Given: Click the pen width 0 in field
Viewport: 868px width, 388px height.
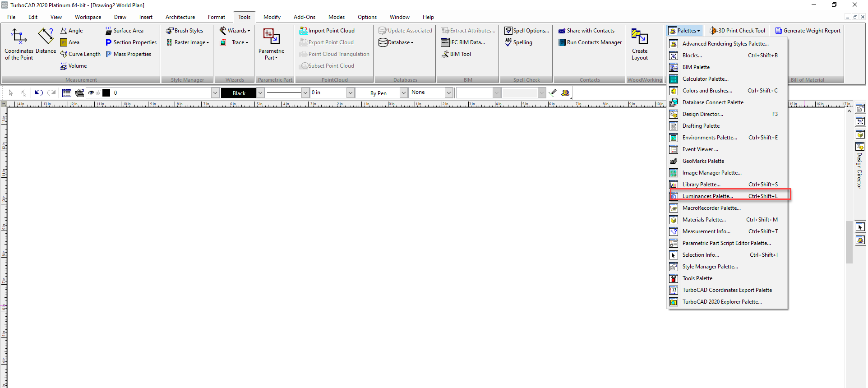Looking at the screenshot, I should pos(328,93).
